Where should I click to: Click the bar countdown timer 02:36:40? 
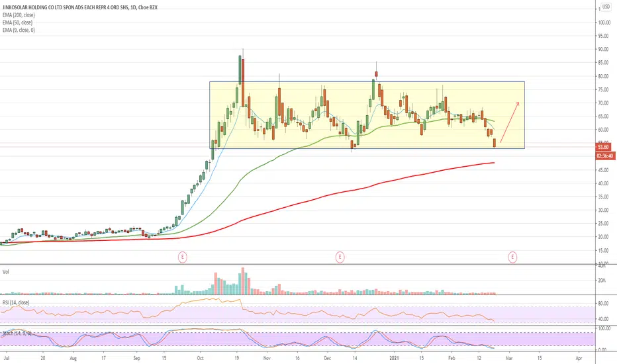[x=605, y=156]
